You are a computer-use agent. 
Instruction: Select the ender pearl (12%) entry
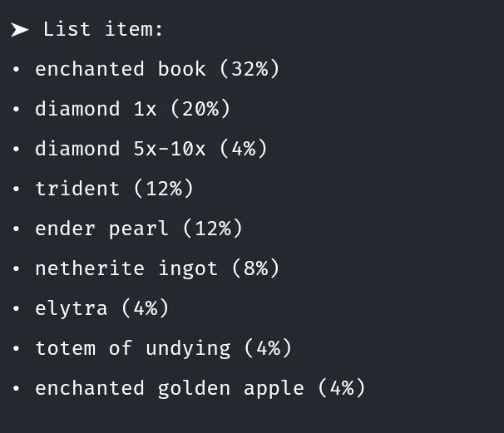click(138, 229)
